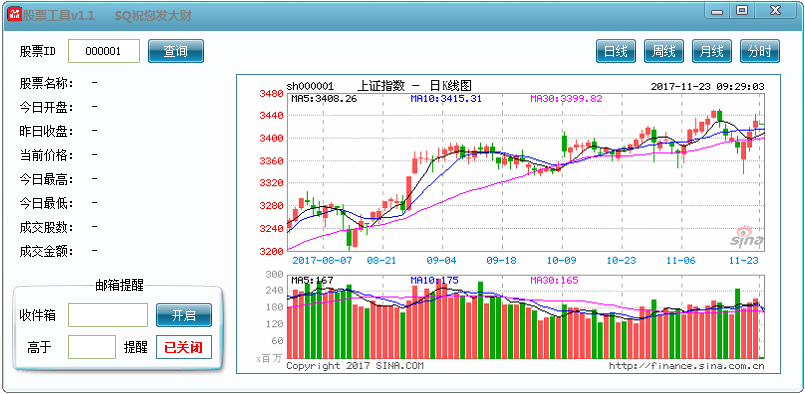Click the finance.sina.com.cn URL text
This screenshot has width=805, height=394.
(687, 366)
